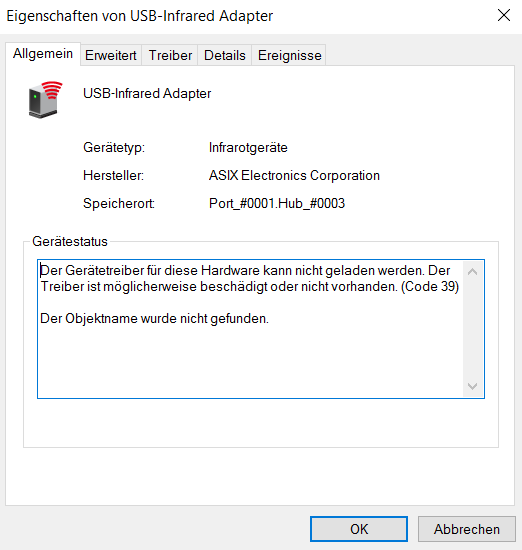Click the Gerätestatus scroll down arrow

point(473,386)
